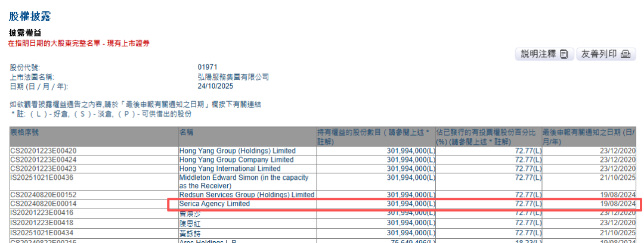
Task: Open Hong Yang Group Company Limited link
Action: [x=236, y=160]
